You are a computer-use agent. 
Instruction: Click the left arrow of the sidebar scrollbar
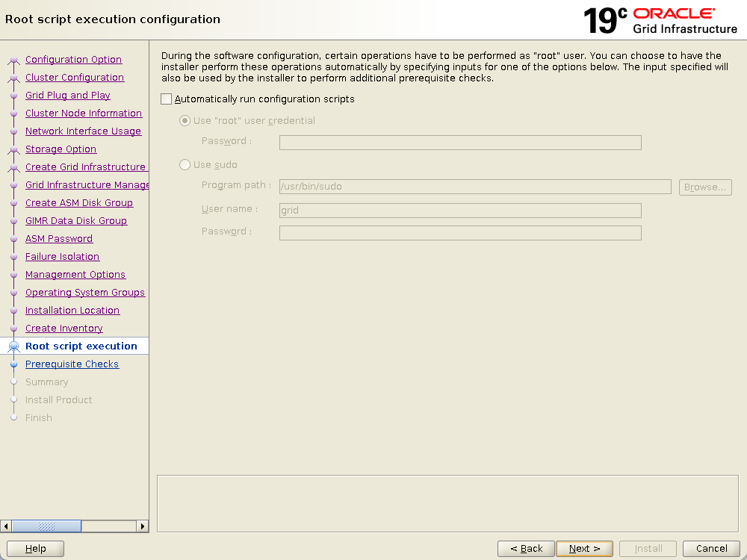point(6,526)
